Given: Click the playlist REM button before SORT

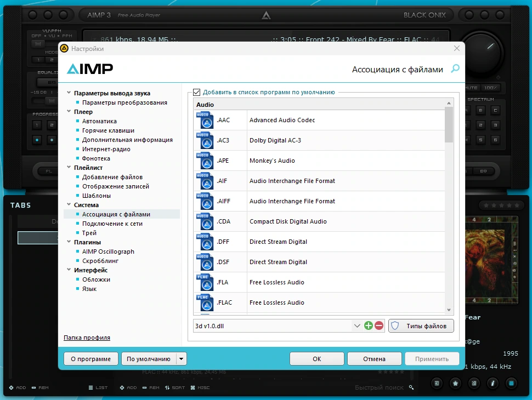Looking at the screenshot, I should pyautogui.click(x=151, y=387).
